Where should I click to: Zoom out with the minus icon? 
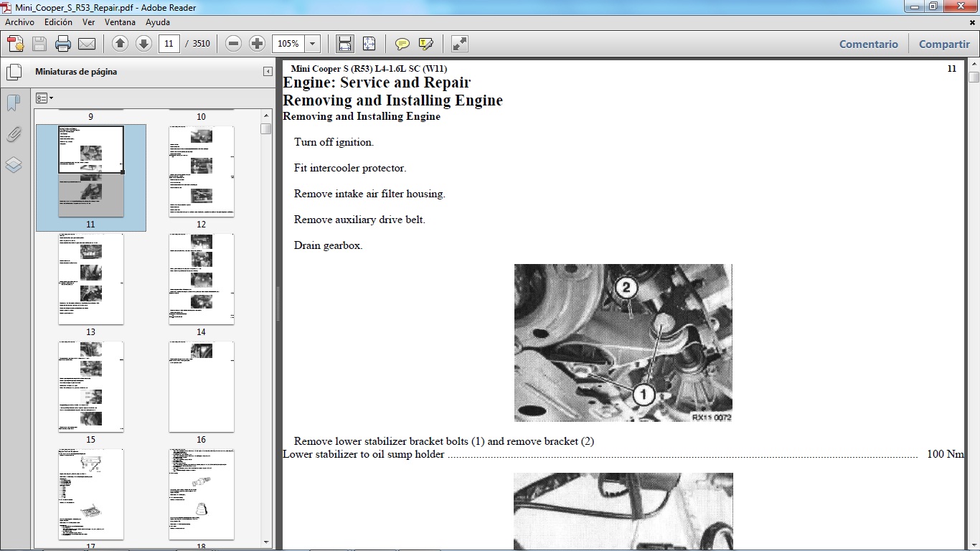pos(233,44)
